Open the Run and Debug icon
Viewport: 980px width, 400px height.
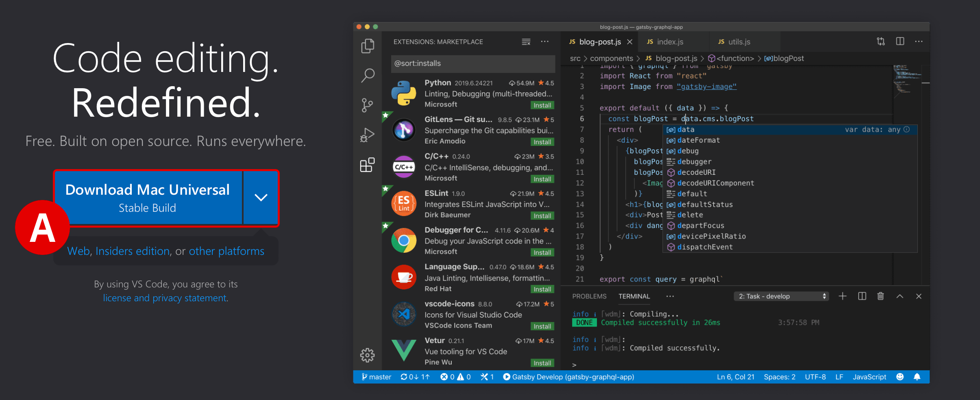(367, 135)
